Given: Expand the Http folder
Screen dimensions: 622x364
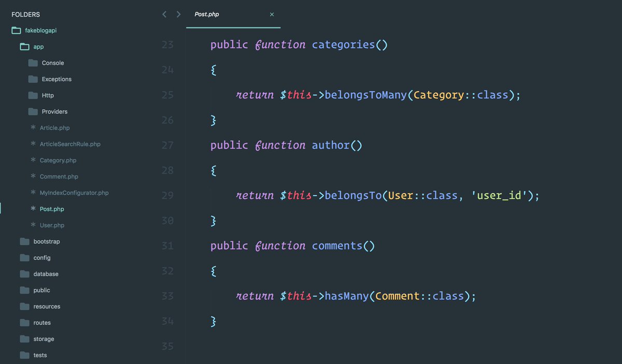Looking at the screenshot, I should coord(48,95).
